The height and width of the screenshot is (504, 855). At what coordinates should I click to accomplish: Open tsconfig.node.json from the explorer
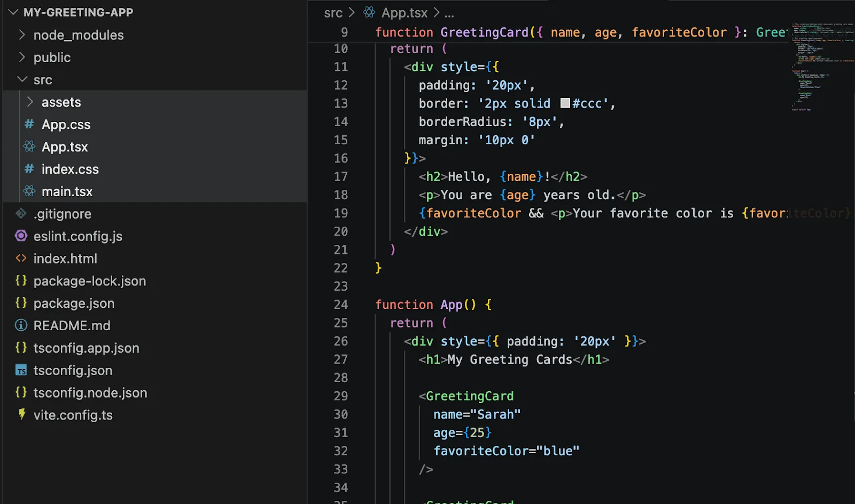coord(90,393)
